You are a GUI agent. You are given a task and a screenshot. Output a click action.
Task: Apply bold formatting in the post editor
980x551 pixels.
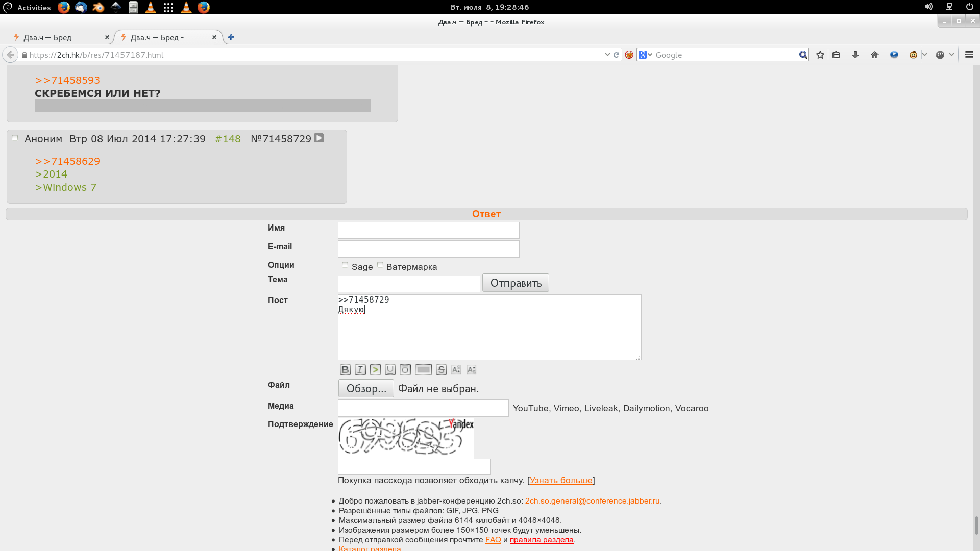click(345, 370)
